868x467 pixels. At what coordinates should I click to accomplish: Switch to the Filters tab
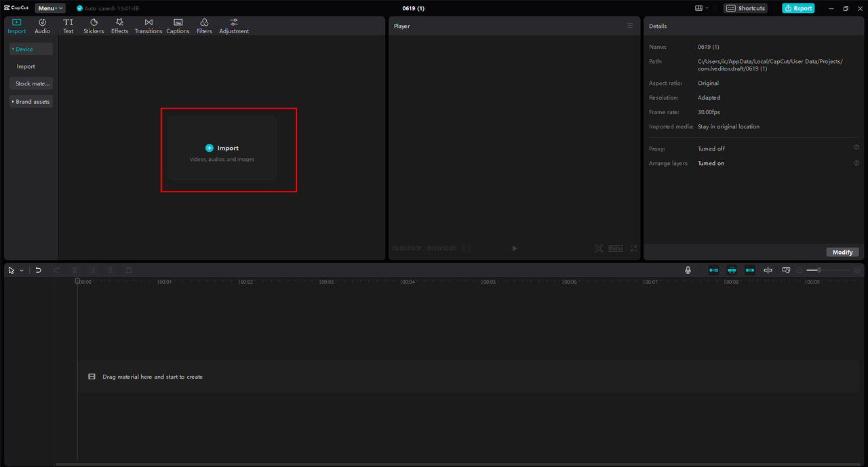(204, 26)
